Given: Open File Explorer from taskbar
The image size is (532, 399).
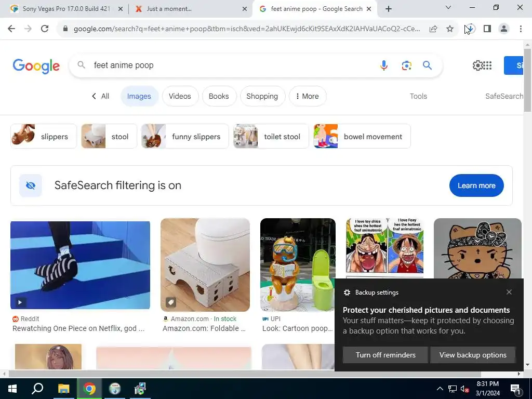Looking at the screenshot, I should (x=63, y=389).
